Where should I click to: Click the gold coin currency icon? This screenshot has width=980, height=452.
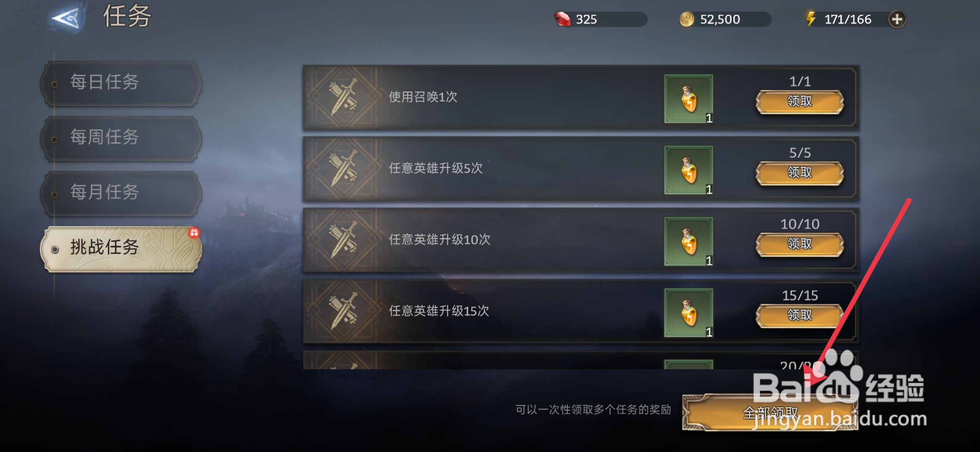(687, 19)
